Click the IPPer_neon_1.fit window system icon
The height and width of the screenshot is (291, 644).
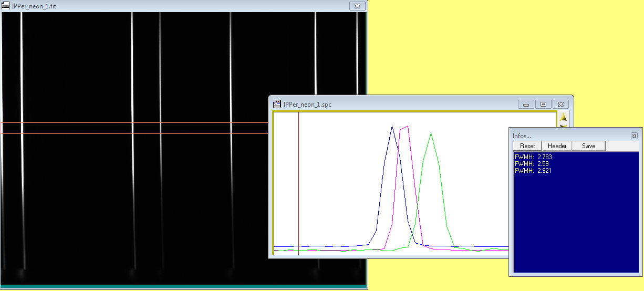tap(6, 6)
